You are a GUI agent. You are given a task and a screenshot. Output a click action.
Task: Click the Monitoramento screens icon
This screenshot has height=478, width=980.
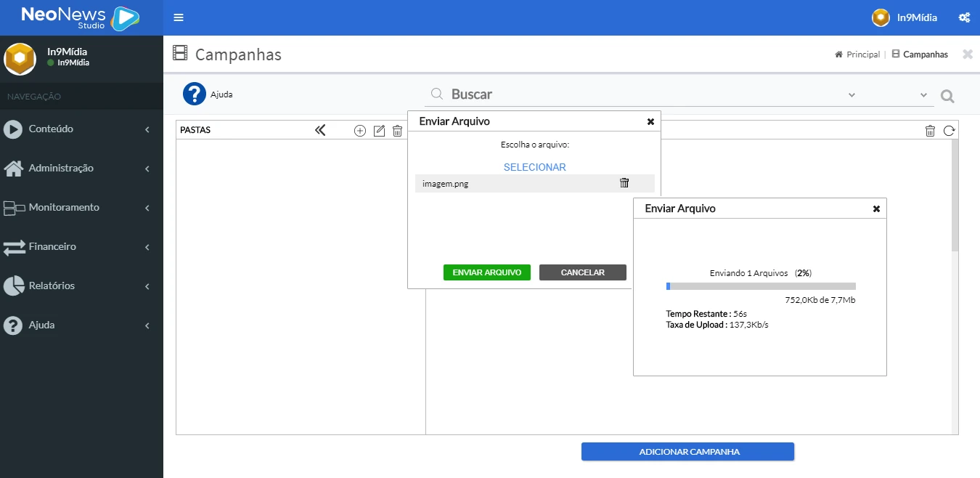tap(14, 208)
